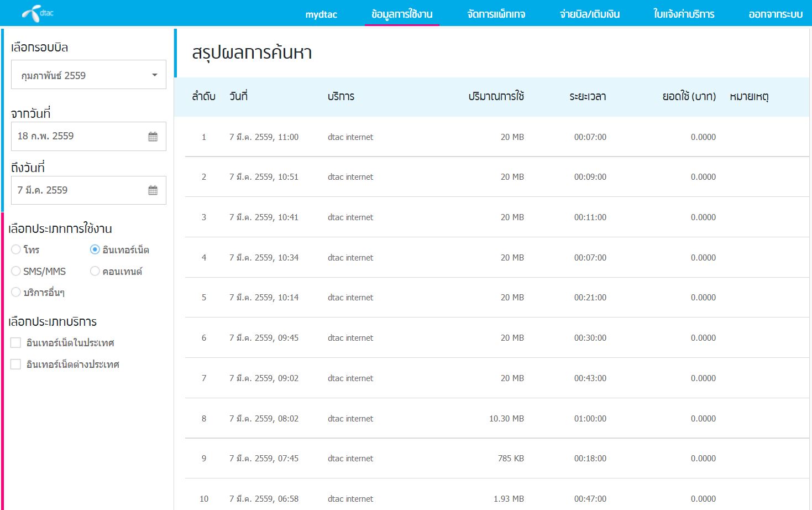Click the duration 00:47:00
Image resolution: width=812 pixels, height=510 pixels.
pos(590,499)
